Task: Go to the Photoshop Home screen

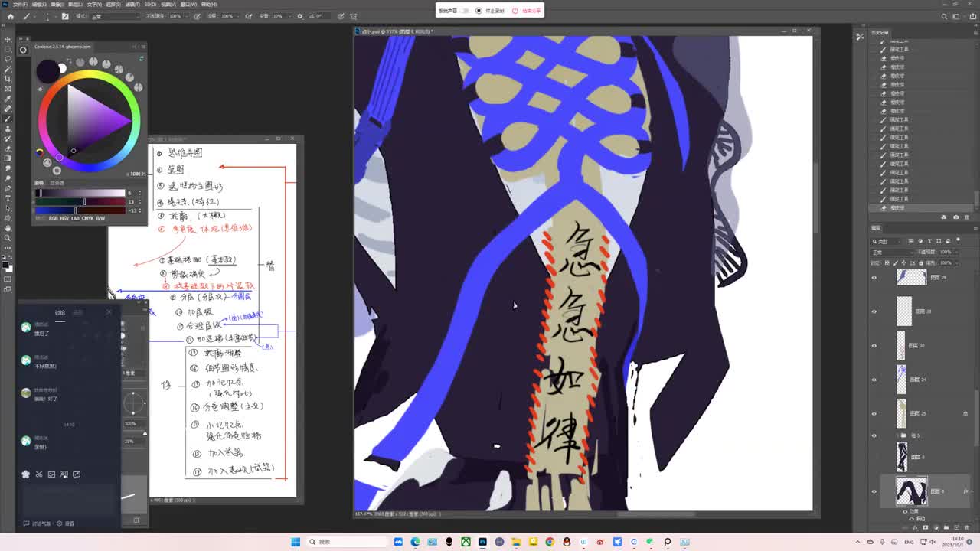Action: click(10, 16)
